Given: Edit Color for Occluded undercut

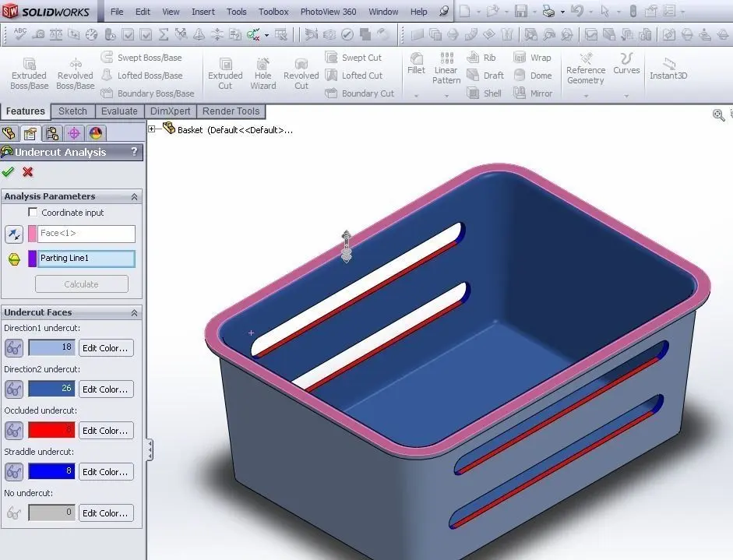Looking at the screenshot, I should click(x=105, y=430).
